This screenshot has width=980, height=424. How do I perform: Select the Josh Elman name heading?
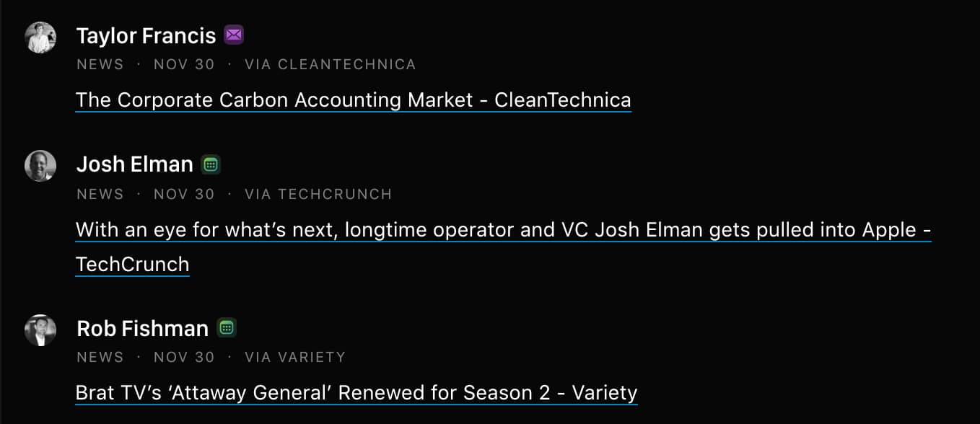coord(134,164)
